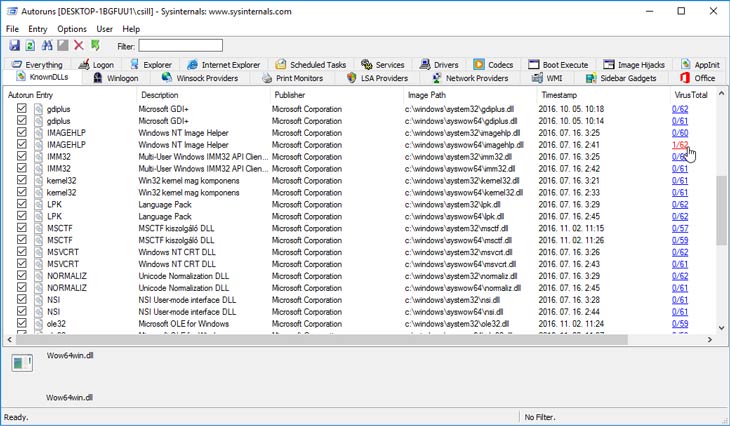Switch to the WMI tab
The width and height of the screenshot is (730, 426).
(x=548, y=78)
